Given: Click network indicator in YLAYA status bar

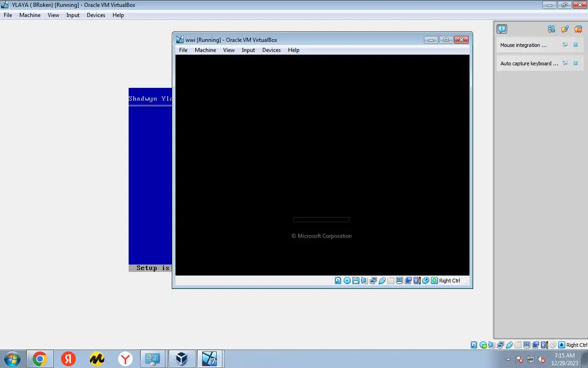Looking at the screenshot, I should point(501,345).
